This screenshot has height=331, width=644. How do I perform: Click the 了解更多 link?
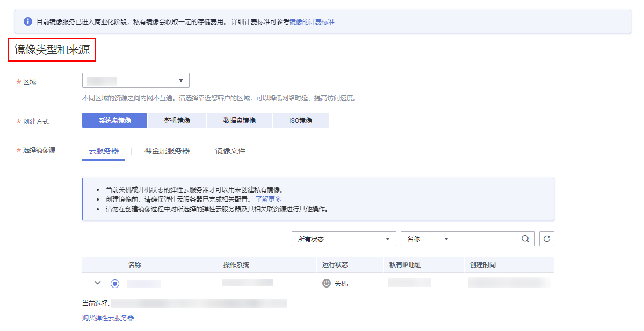pyautogui.click(x=269, y=199)
